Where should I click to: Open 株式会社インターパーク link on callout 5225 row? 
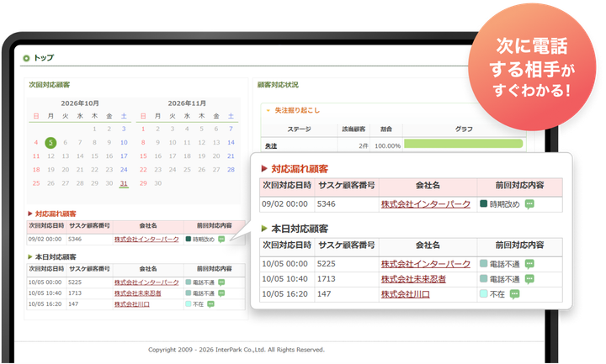tap(426, 264)
